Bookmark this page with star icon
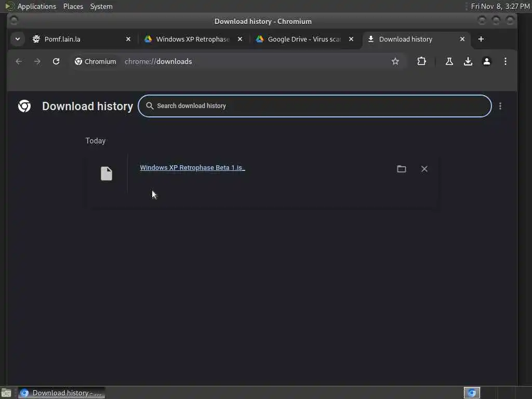 [395, 61]
